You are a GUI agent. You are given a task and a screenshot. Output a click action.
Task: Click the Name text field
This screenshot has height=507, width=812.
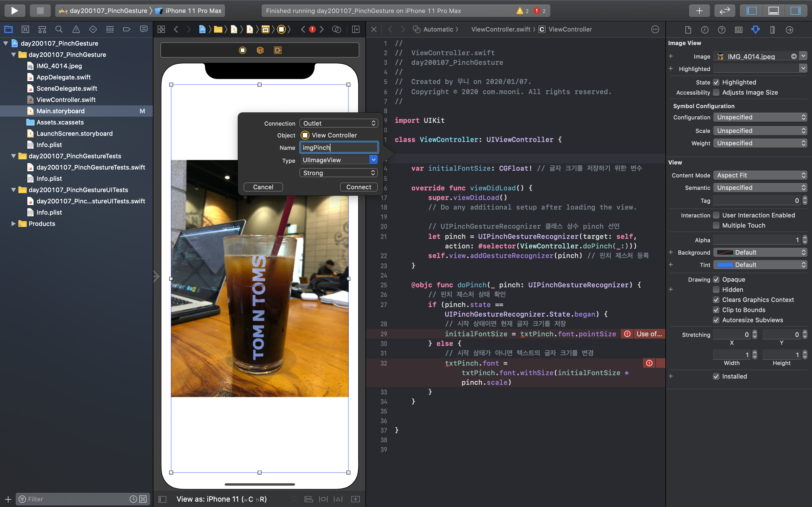pyautogui.click(x=339, y=148)
